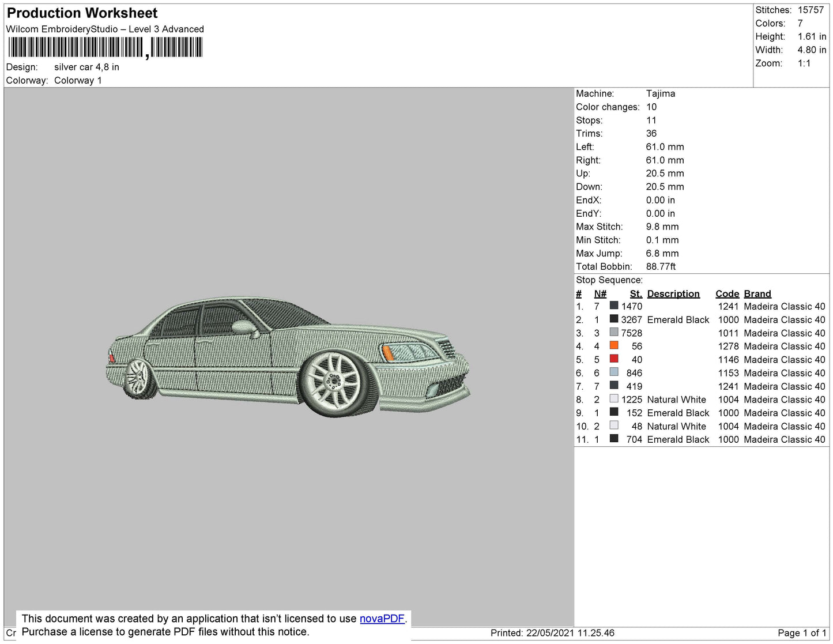The image size is (833, 644).
Task: Click the Color changes value '10'
Action: [651, 107]
